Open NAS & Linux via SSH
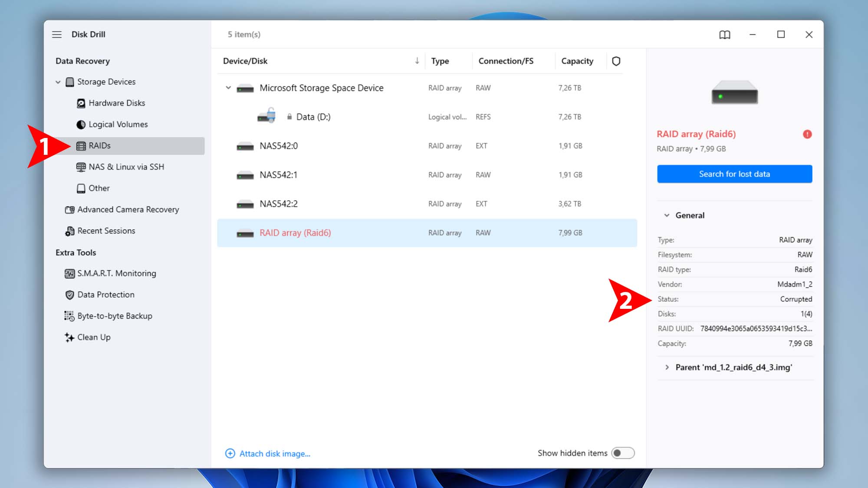The width and height of the screenshot is (868, 488). (x=126, y=167)
